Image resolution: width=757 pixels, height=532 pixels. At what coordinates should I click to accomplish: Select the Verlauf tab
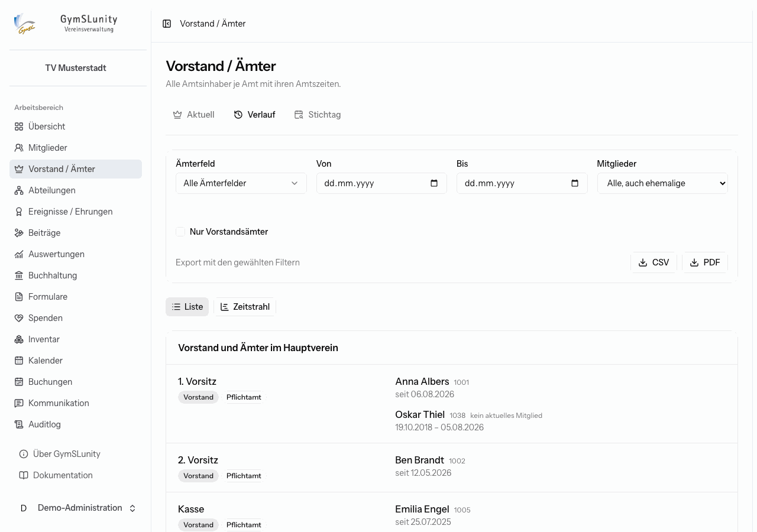pos(254,115)
